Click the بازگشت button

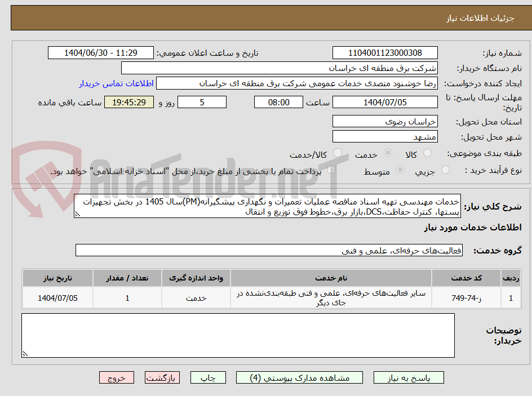point(162,377)
